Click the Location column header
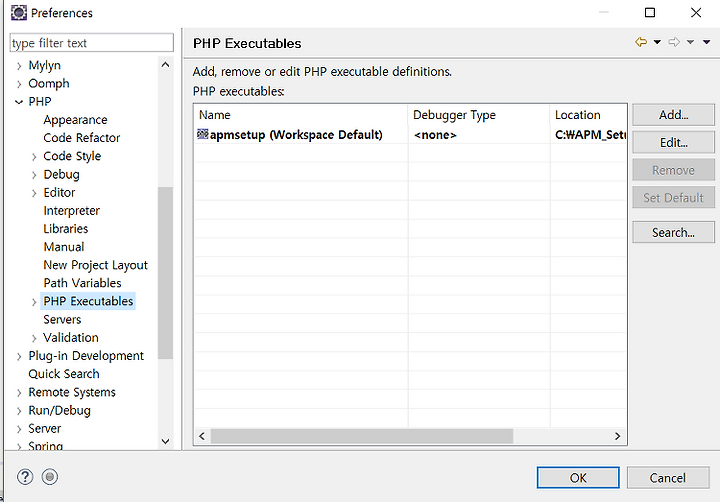720x502 pixels. click(588, 115)
